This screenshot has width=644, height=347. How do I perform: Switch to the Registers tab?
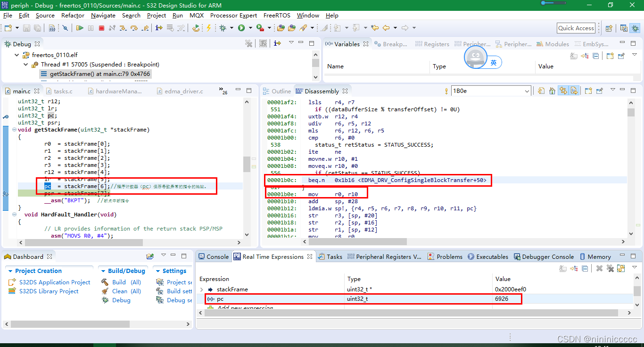coord(432,44)
